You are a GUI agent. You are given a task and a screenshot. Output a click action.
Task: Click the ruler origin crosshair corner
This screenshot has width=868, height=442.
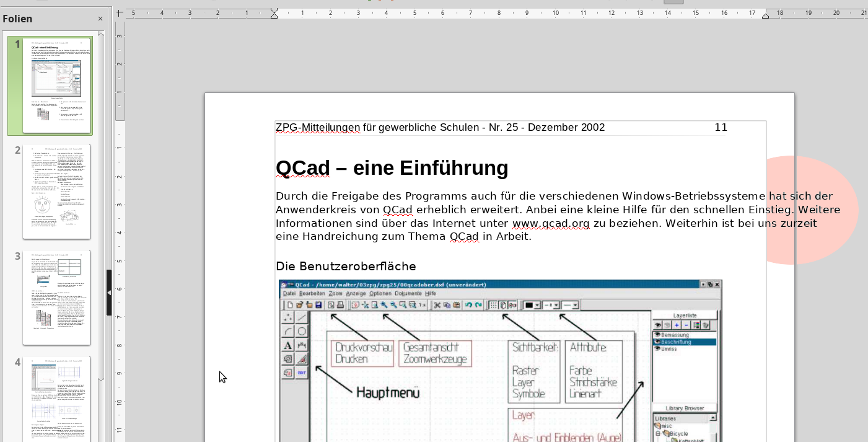click(120, 12)
